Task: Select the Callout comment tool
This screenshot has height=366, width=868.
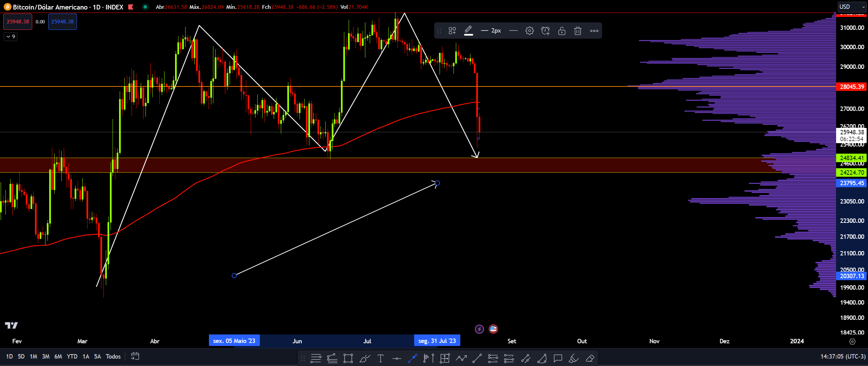Action: tap(558, 358)
